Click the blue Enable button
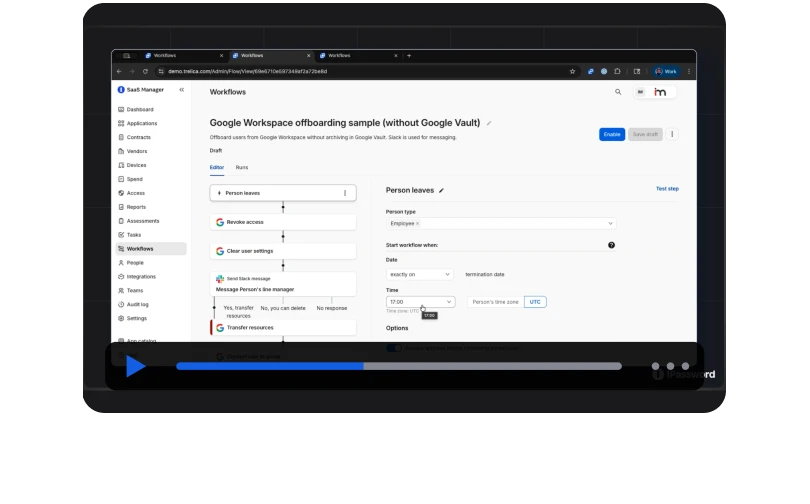 (612, 134)
